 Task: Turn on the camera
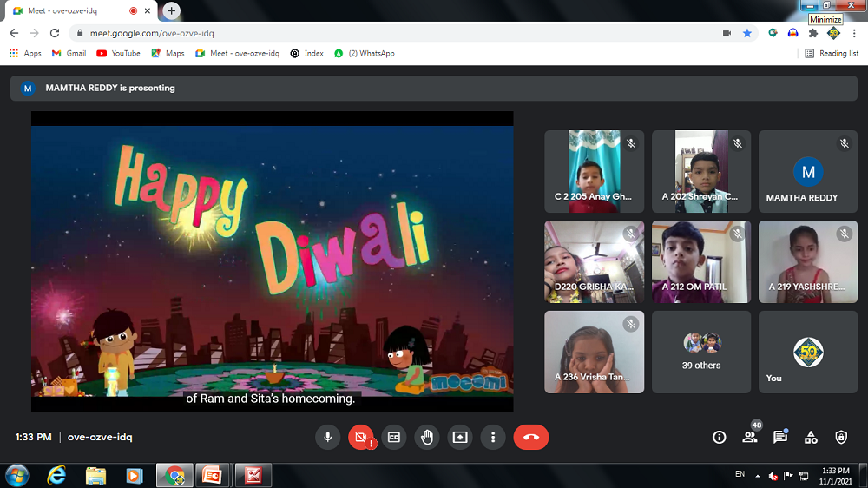coord(360,438)
